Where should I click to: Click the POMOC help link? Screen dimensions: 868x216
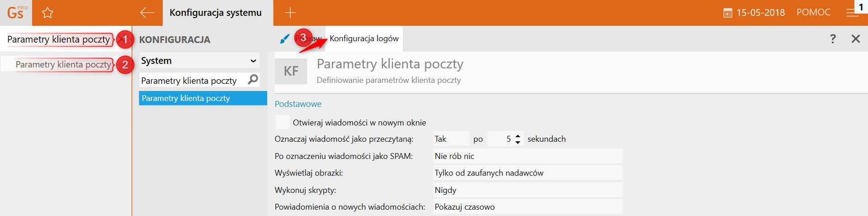coord(813,13)
